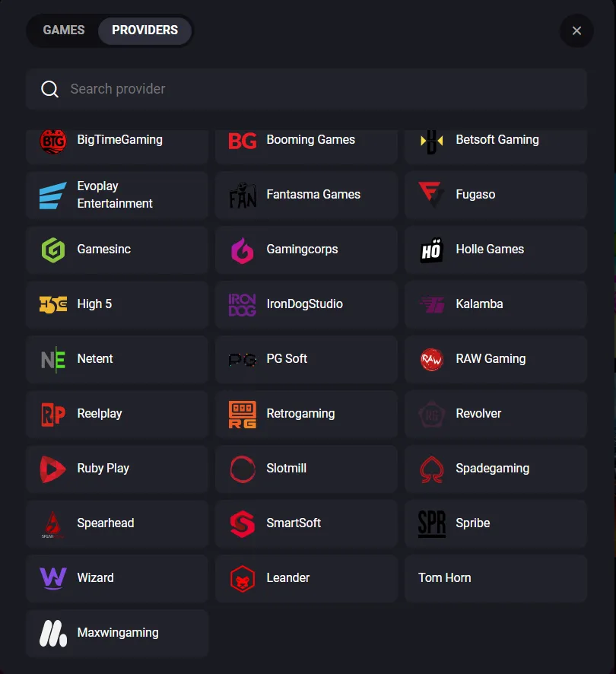Click the search provider input field
Screen dimensions: 616x674
(306, 89)
